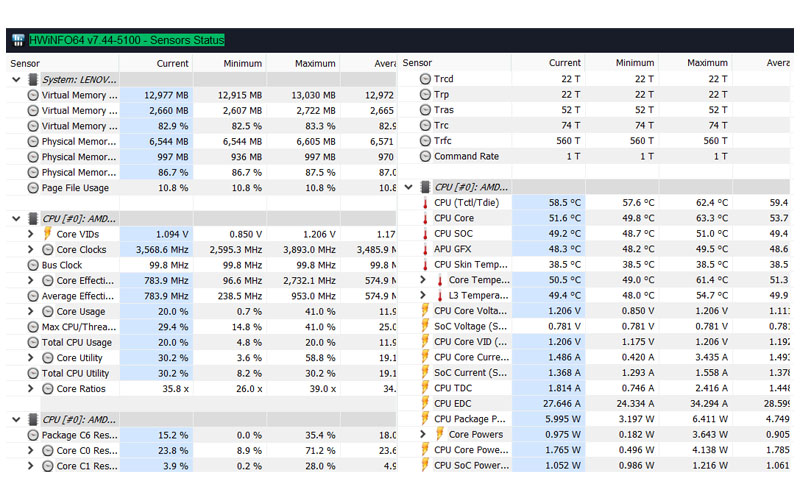This screenshot has height=500, width=800.
Task: Collapse the right panel CPU [#0]: AMD group
Action: tap(409, 187)
